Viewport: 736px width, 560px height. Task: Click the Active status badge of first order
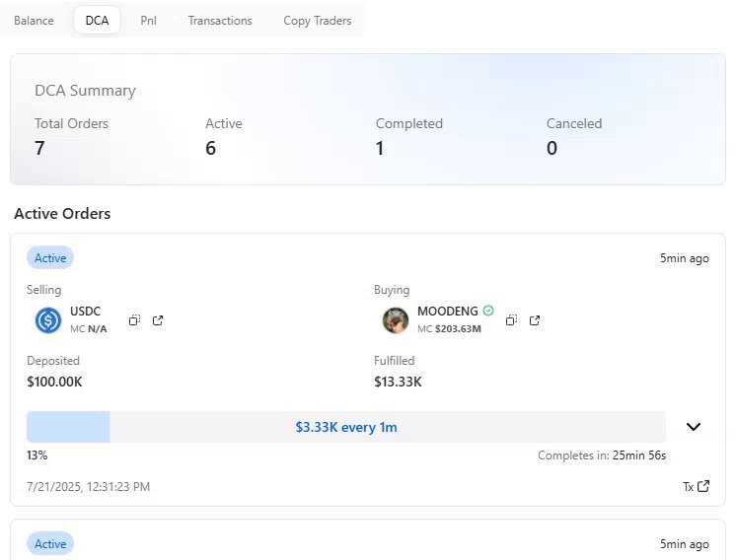pyautogui.click(x=50, y=258)
